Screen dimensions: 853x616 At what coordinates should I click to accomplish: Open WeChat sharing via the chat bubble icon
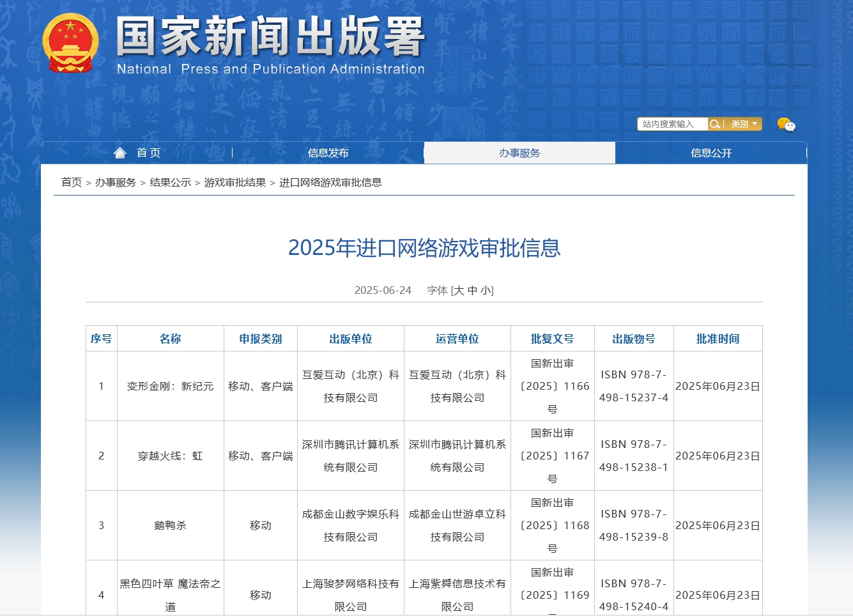pos(786,125)
